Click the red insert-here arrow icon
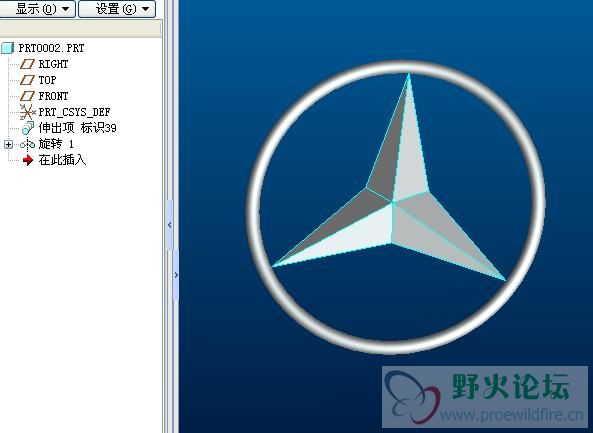593x433 pixels. [28, 160]
